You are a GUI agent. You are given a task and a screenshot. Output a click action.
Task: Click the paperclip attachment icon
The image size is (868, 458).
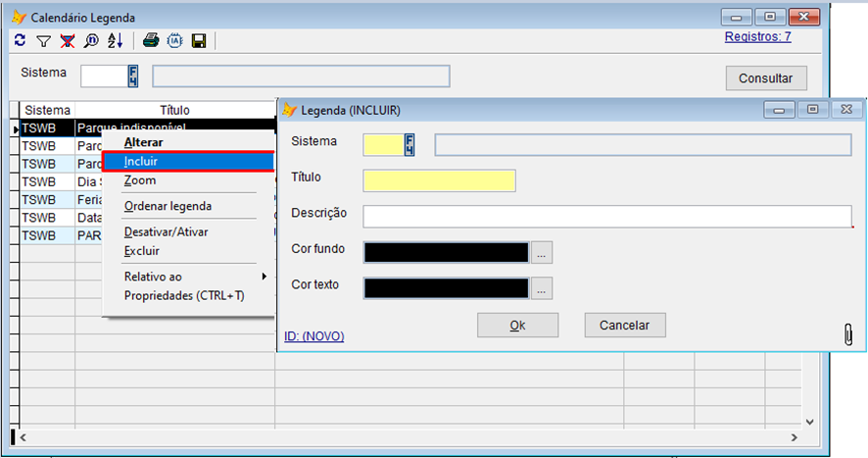(848, 333)
